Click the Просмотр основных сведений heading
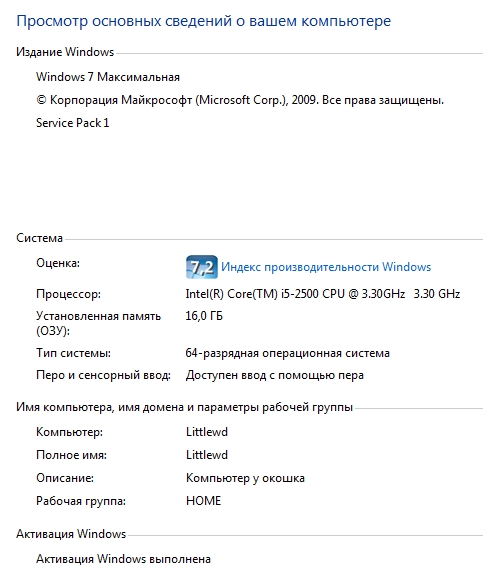The height and width of the screenshot is (572, 483). (x=204, y=21)
